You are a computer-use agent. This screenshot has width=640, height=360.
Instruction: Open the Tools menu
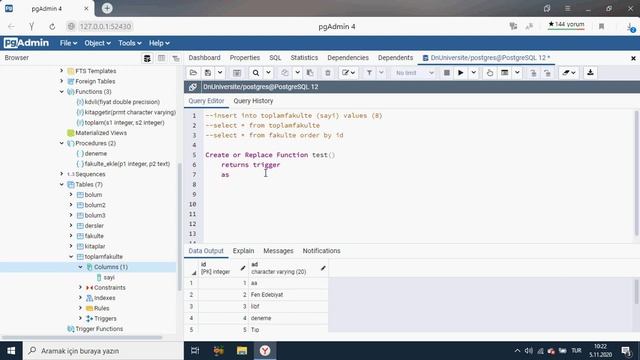(x=130, y=43)
